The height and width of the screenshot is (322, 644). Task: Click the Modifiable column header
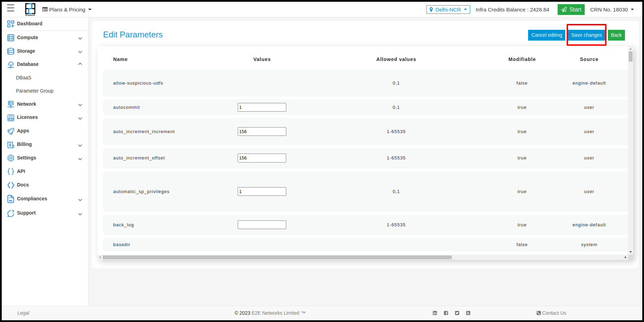pos(522,59)
